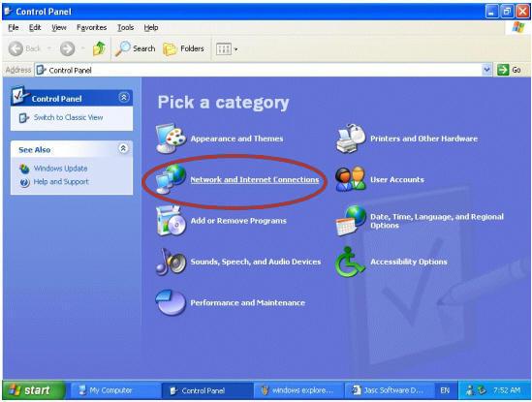Open the User Accounts people icon
Screen dimensions: 532x402
tap(351, 179)
